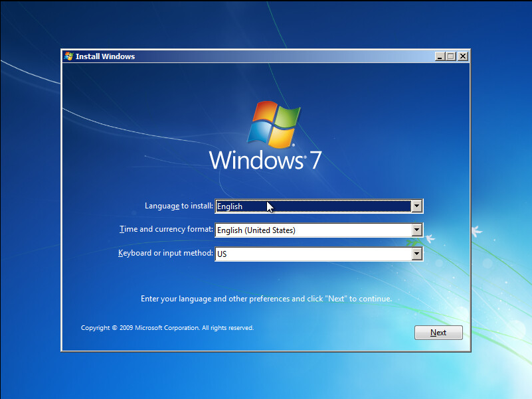Click the "Install Windows" title bar text

pyautogui.click(x=105, y=56)
